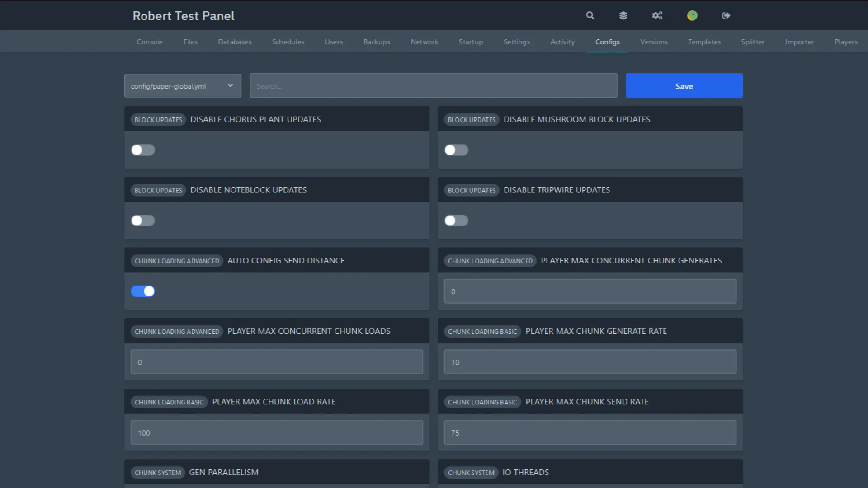Go to the Players tab
This screenshot has height=488, width=868.
click(845, 42)
